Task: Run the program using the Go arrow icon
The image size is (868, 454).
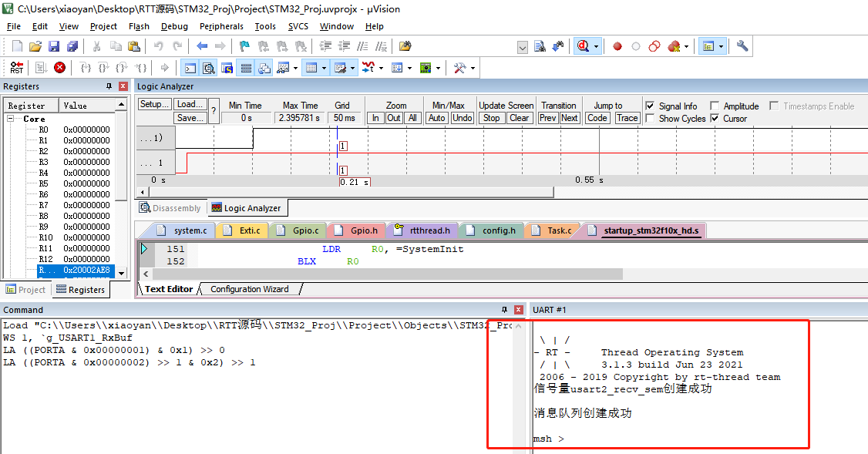Action: pos(164,68)
